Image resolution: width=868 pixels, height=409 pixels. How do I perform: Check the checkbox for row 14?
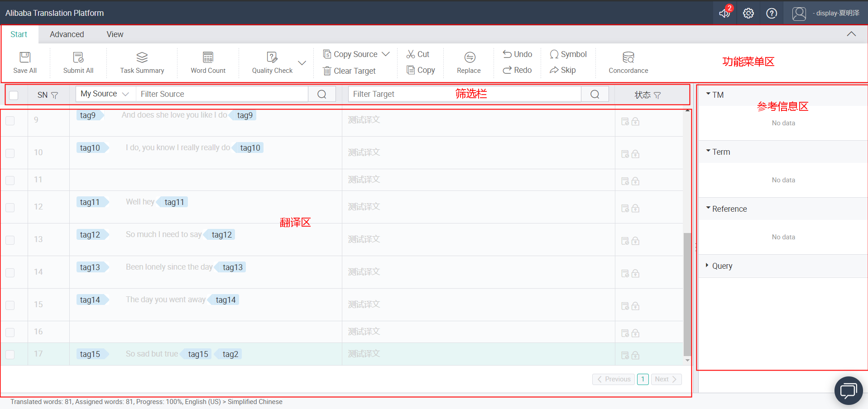click(10, 273)
